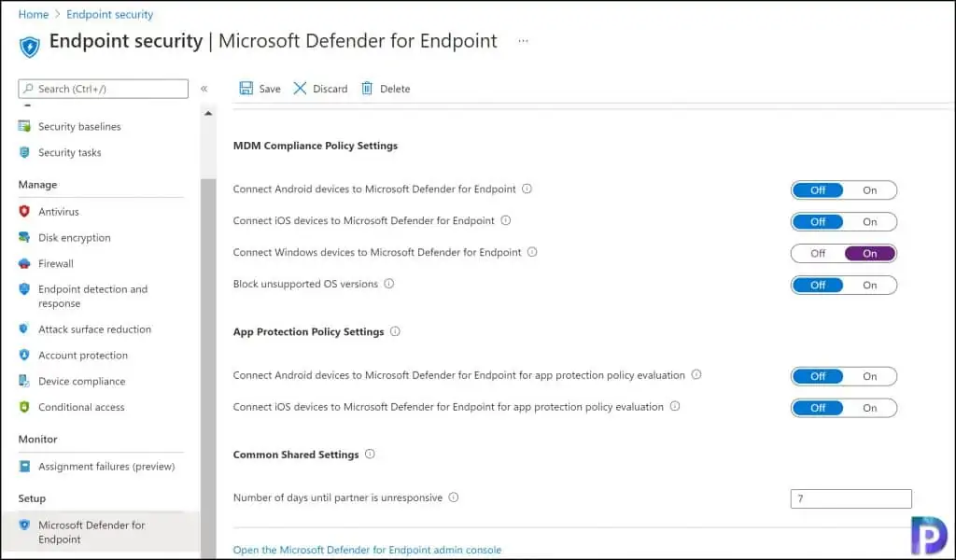Toggle Connect iOS devices to Defender MDM switch
956x560 pixels.
[x=844, y=222]
